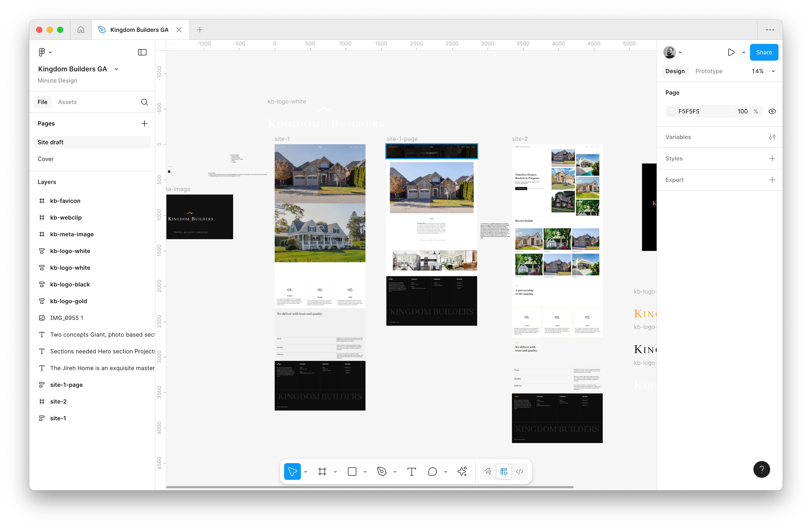Open the three-dot overflow menu

(x=770, y=30)
